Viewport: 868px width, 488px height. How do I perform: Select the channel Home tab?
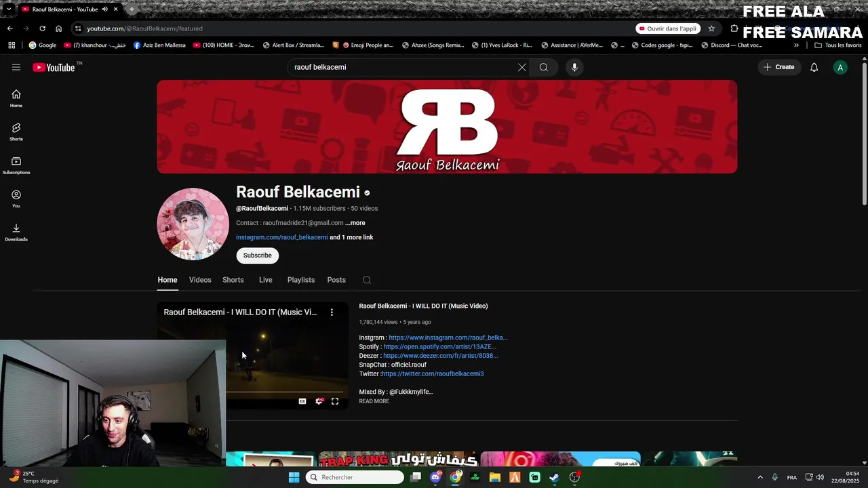[x=167, y=280]
